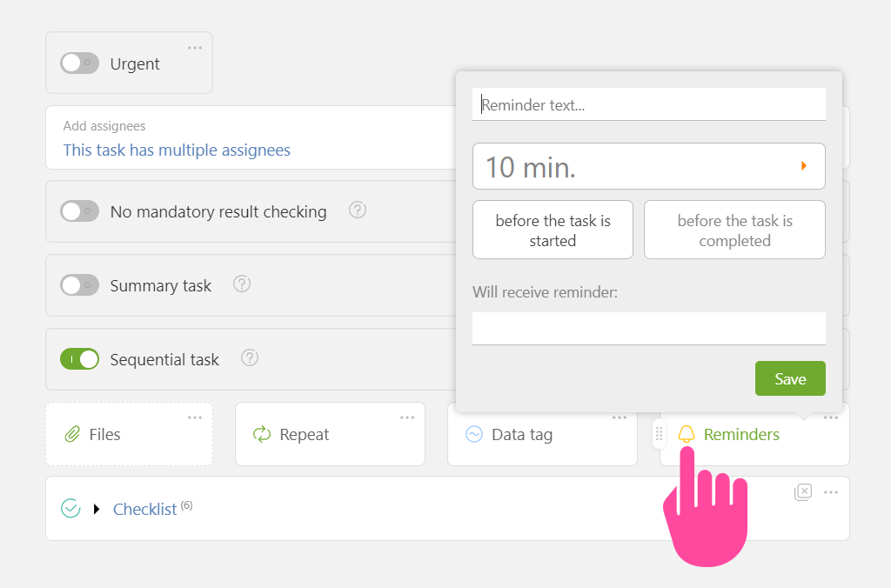Select 'before the task is started'

[x=553, y=231]
